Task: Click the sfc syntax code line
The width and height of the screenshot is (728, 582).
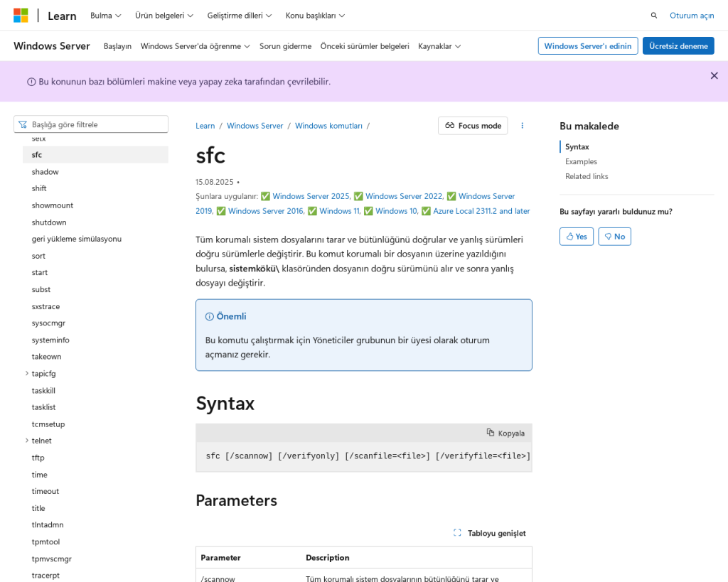Action: [368, 456]
